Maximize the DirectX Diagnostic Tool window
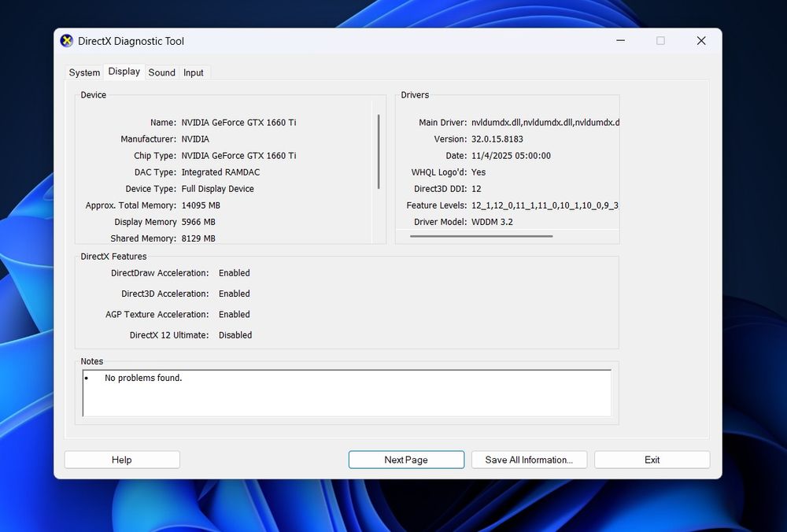Screen dimensions: 787x532 pyautogui.click(x=660, y=41)
